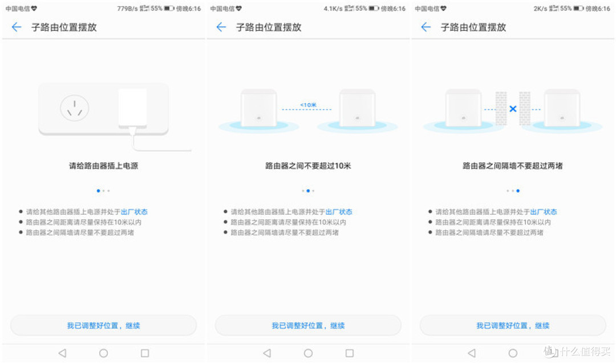Click the 子路由位置摆放 title on left screen
This screenshot has height=364, width=616.
[x=64, y=27]
